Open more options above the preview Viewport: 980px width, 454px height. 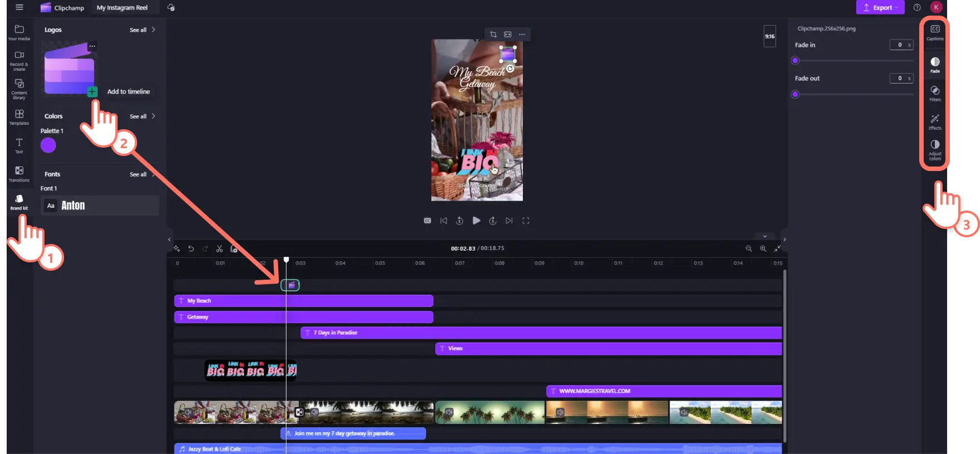(522, 35)
